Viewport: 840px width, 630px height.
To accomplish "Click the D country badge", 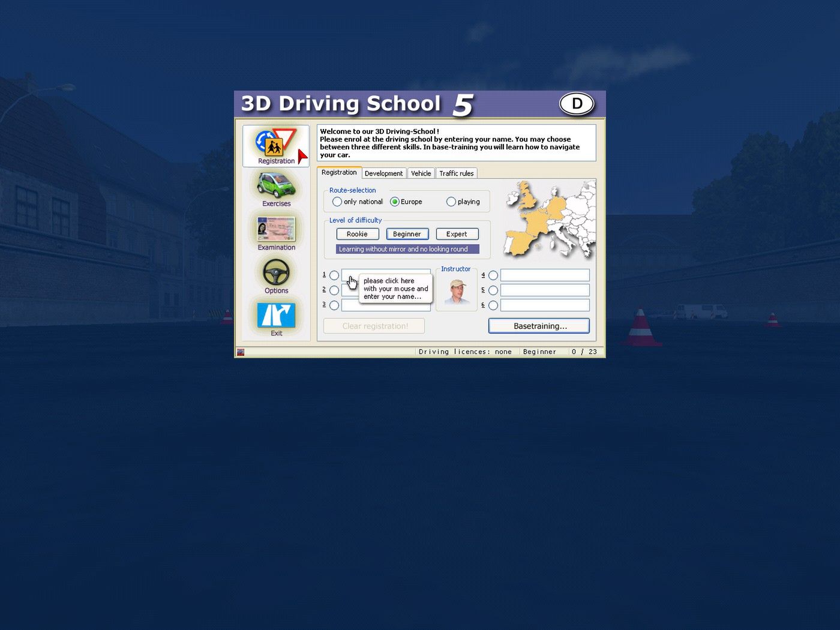I will coord(577,104).
